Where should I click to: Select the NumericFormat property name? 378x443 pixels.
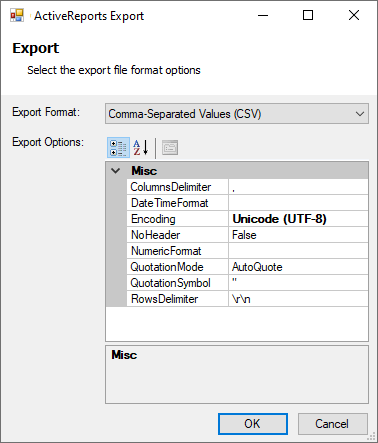(x=166, y=251)
